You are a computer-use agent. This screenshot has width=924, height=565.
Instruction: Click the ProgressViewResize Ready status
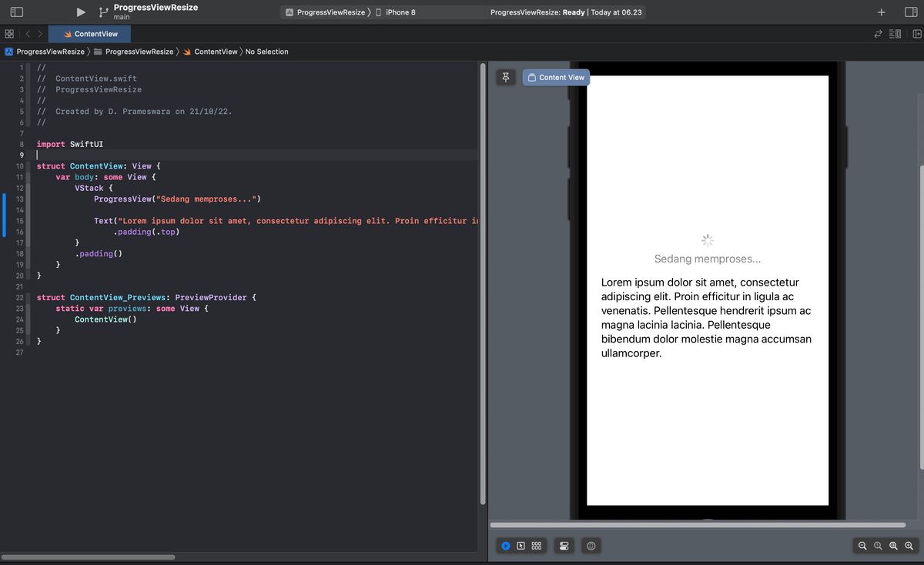click(x=566, y=12)
